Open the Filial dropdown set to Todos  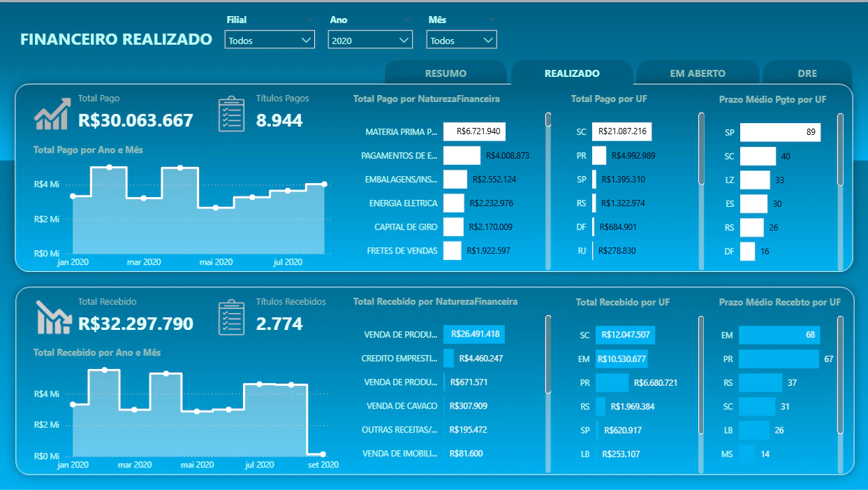pos(270,41)
